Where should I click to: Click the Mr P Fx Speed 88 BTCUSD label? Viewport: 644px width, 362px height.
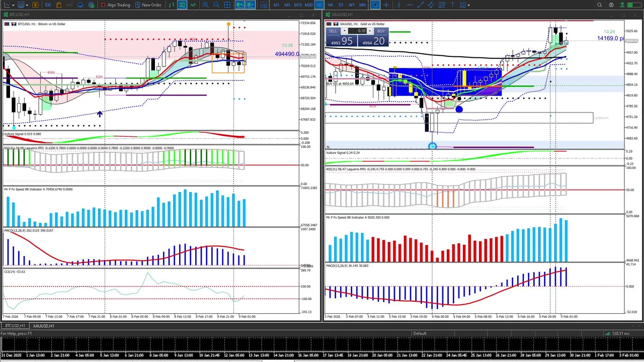[x=38, y=190]
